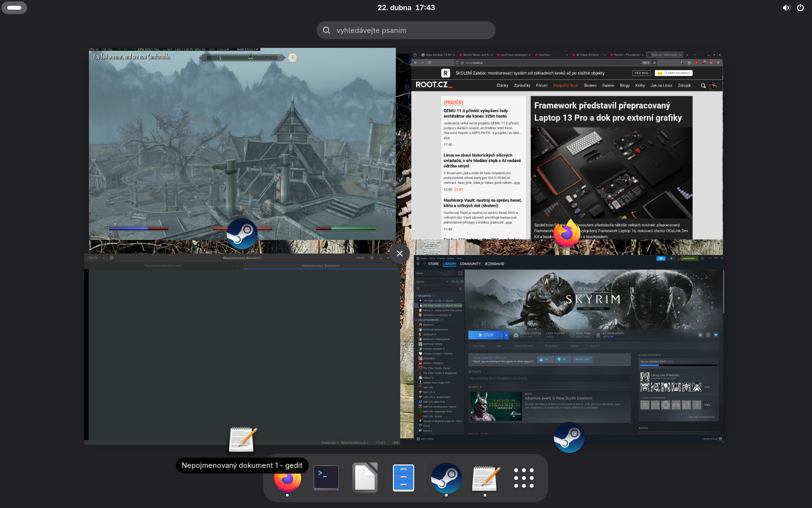This screenshot has height=508, width=812.
Task: Open gedit text editor from the dock
Action: coord(485,478)
